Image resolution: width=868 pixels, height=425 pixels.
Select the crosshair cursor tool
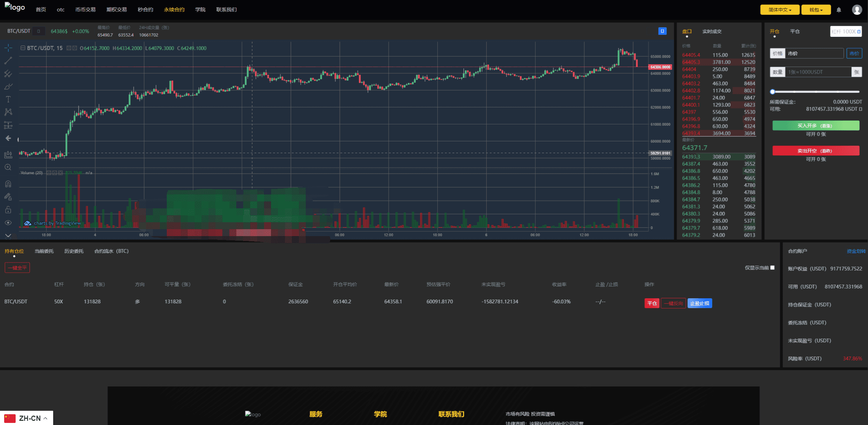[8, 48]
